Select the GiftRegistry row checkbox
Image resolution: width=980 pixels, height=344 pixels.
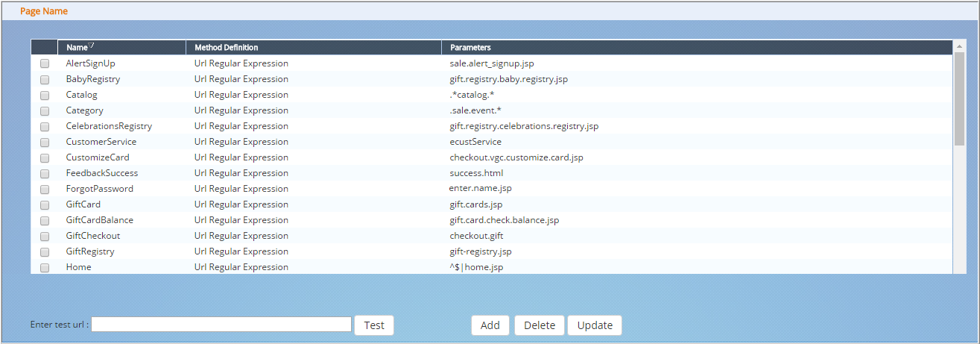(45, 251)
